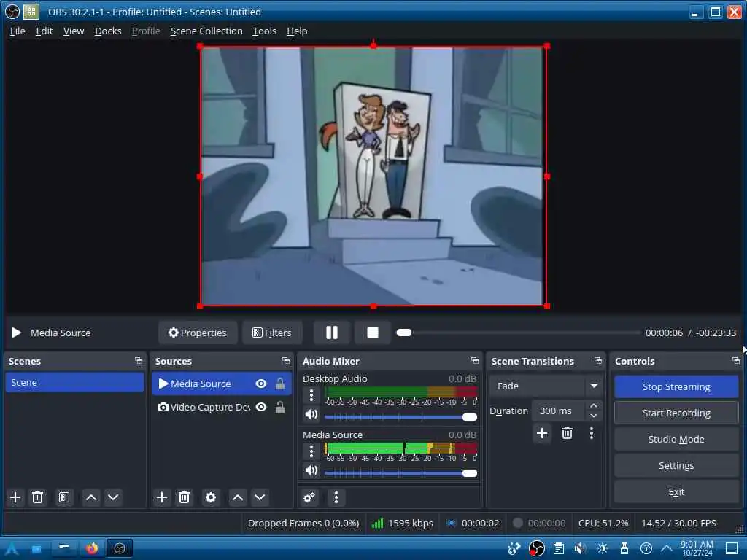The width and height of the screenshot is (747, 560).
Task: Open Desktop Audio options three-dot menu
Action: [311, 394]
